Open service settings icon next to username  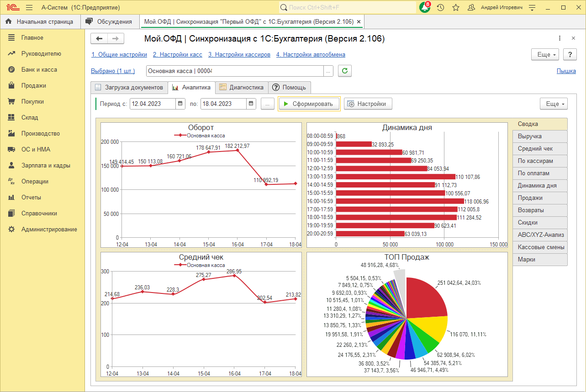click(x=532, y=8)
